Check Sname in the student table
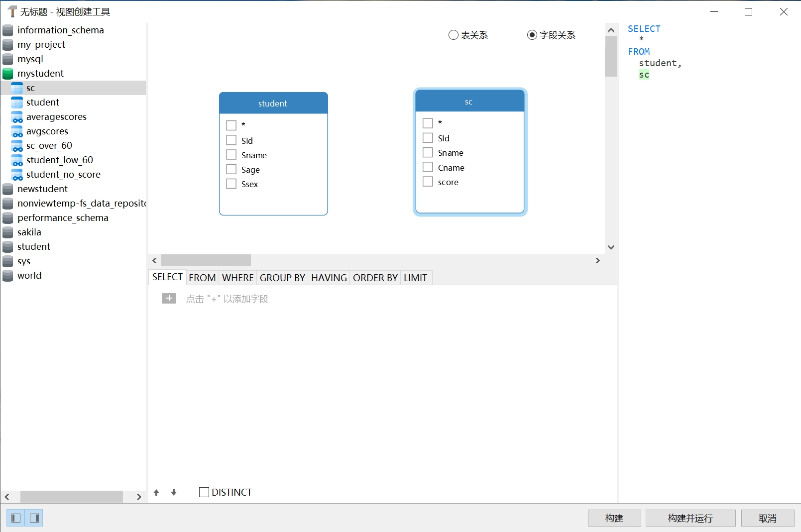The width and height of the screenshot is (801, 532). tap(231, 155)
